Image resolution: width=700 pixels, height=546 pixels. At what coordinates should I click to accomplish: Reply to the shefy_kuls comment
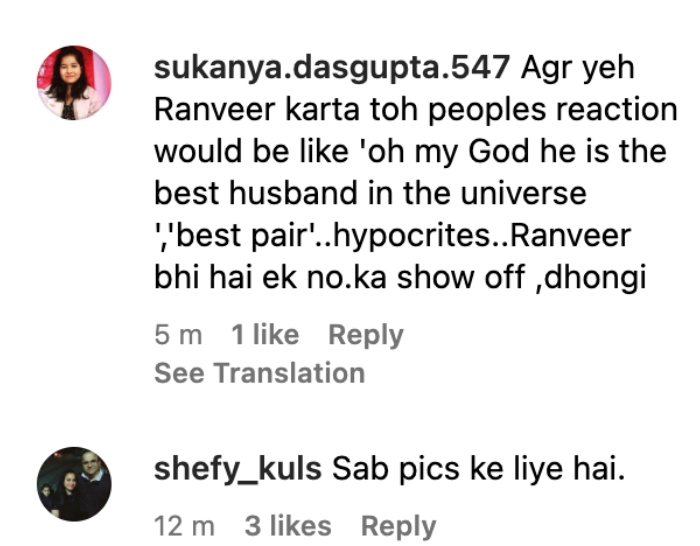click(x=398, y=526)
